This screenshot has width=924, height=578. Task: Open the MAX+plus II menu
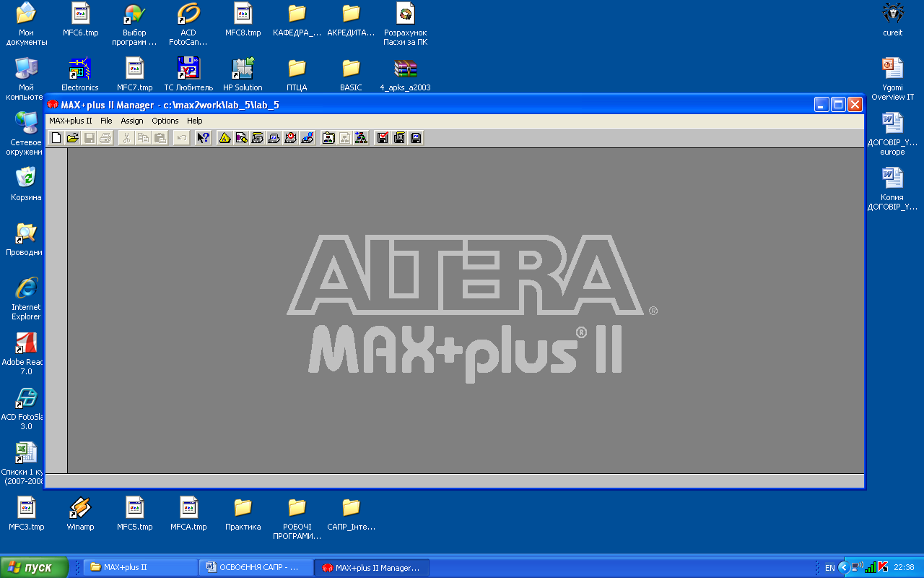(x=71, y=121)
